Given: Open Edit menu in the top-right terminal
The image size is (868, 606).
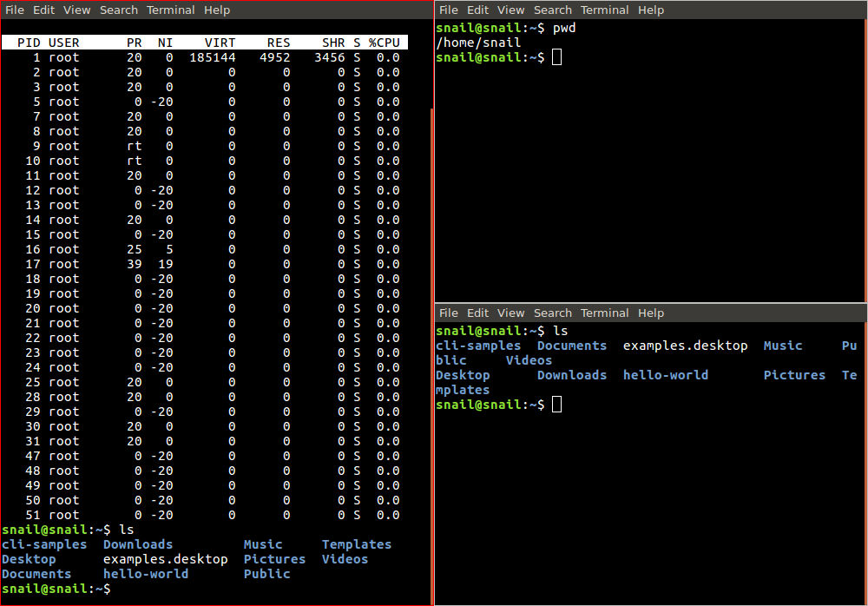Looking at the screenshot, I should 478,10.
